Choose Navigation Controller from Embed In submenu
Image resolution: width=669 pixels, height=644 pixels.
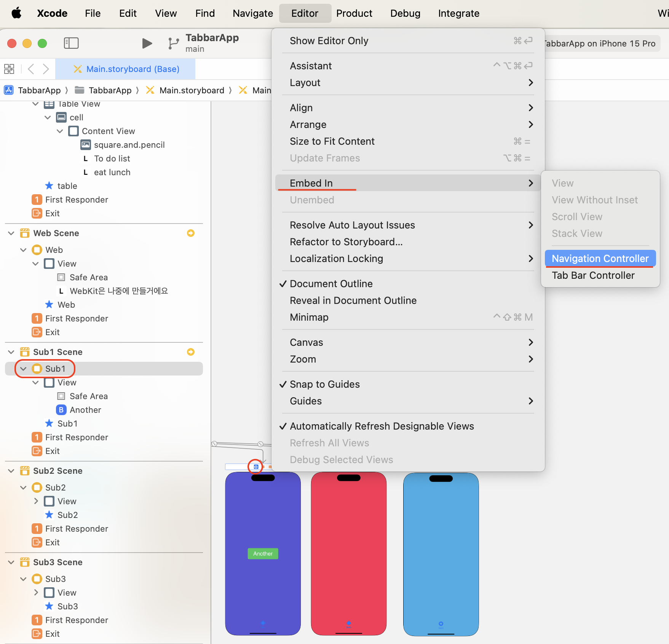(x=600, y=259)
